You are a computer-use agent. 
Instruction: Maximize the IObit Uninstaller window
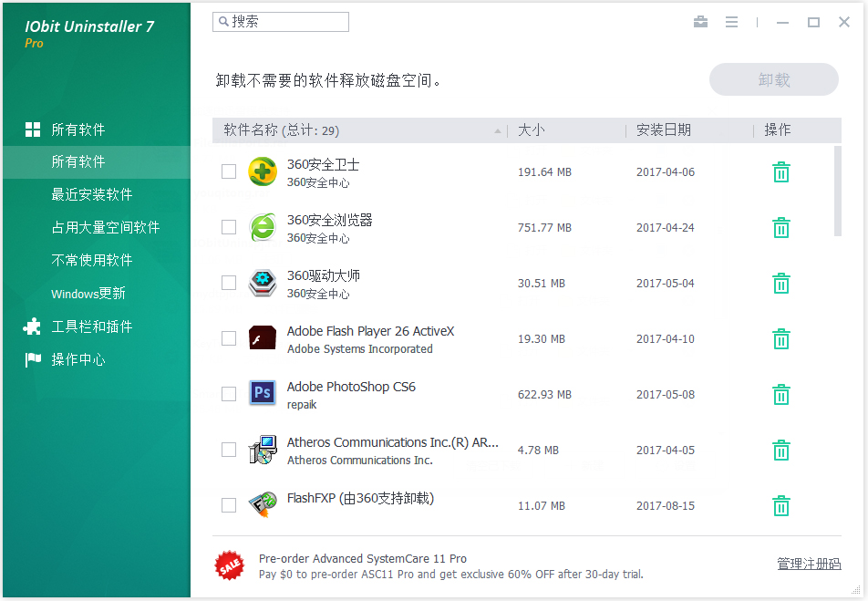(x=813, y=22)
